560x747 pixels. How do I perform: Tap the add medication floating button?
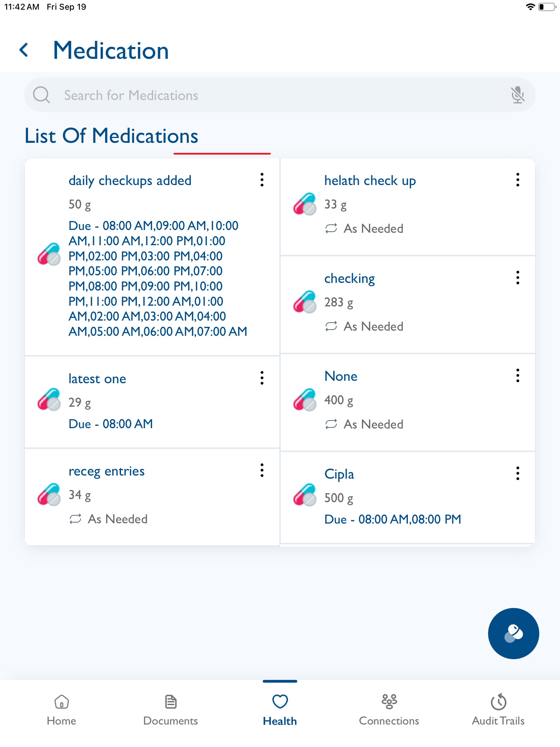(513, 633)
